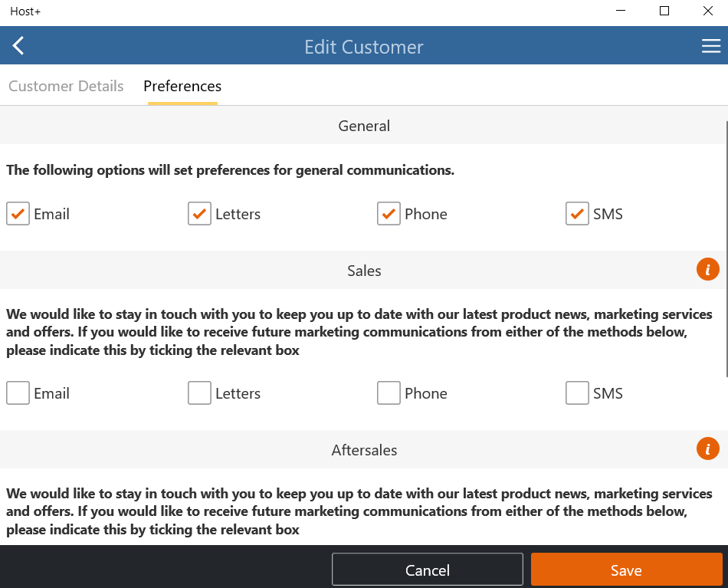Uncheck General Email checkbox
This screenshot has height=588, width=728.
(x=18, y=214)
